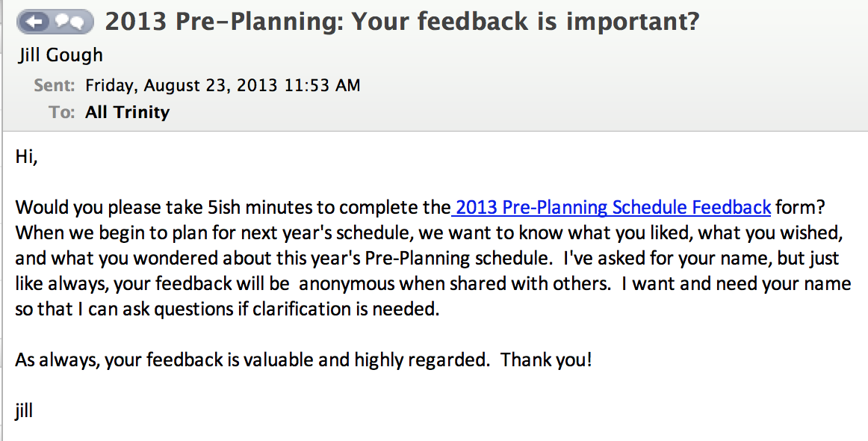Click sender name Jill Gough
This screenshot has width=868, height=441.
(x=59, y=55)
